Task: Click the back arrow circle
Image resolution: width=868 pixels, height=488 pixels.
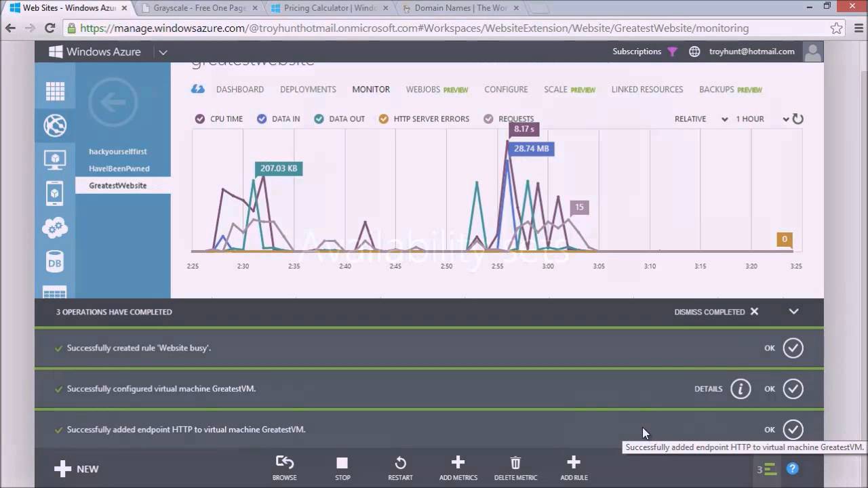Action: (x=113, y=102)
